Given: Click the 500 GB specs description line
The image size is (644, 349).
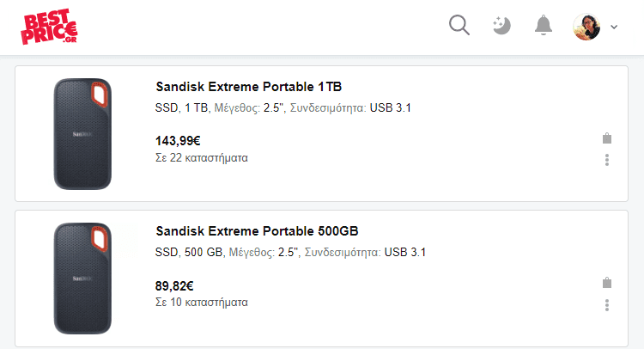Looking at the screenshot, I should pyautogui.click(x=290, y=253).
